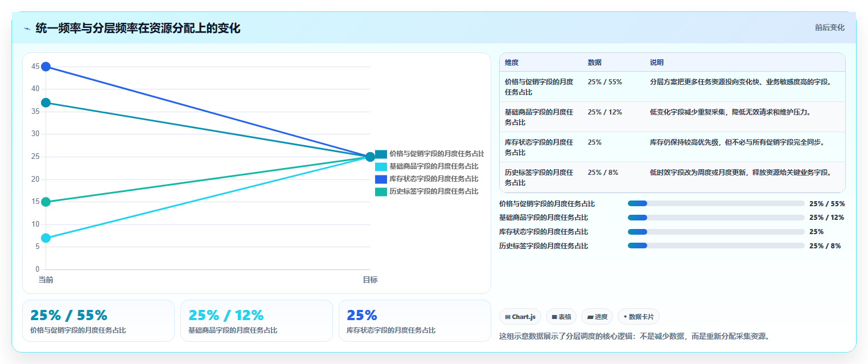Click the data card showing 25% / 55%
This screenshot has width=868, height=364.
click(98, 321)
